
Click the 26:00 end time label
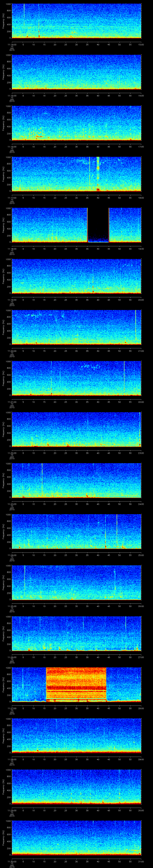[141, 606]
